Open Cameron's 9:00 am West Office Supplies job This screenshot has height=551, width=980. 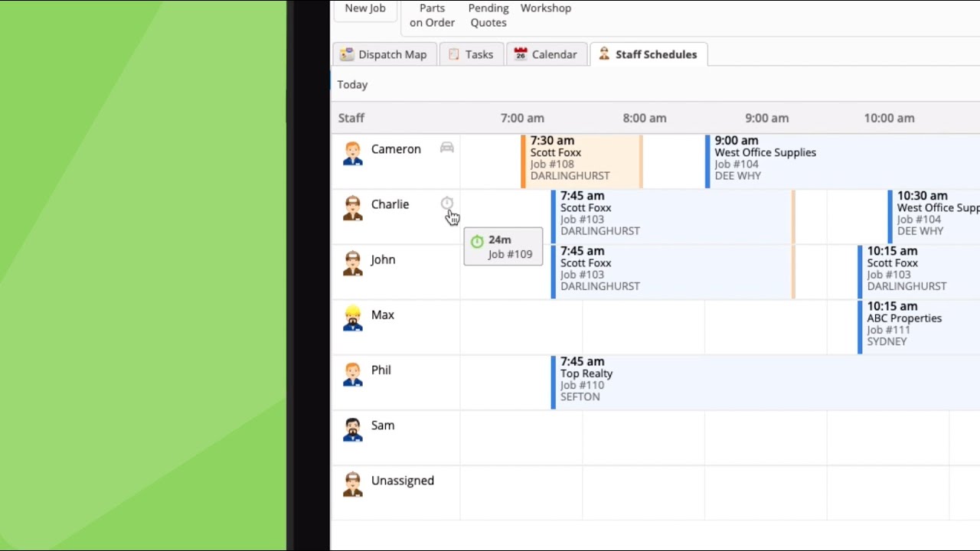pos(842,161)
